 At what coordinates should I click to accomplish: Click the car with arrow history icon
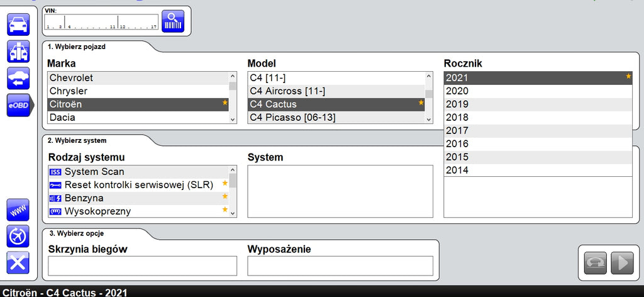(x=18, y=78)
